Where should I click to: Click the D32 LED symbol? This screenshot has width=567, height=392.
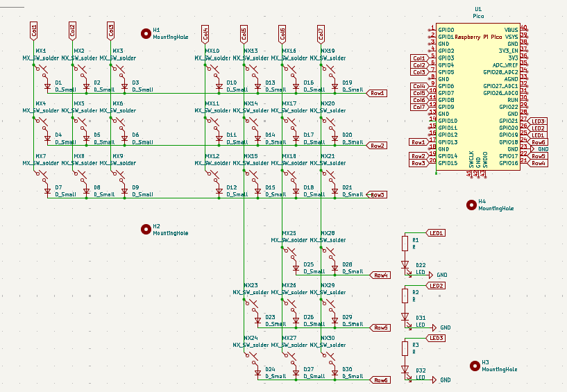coord(405,370)
